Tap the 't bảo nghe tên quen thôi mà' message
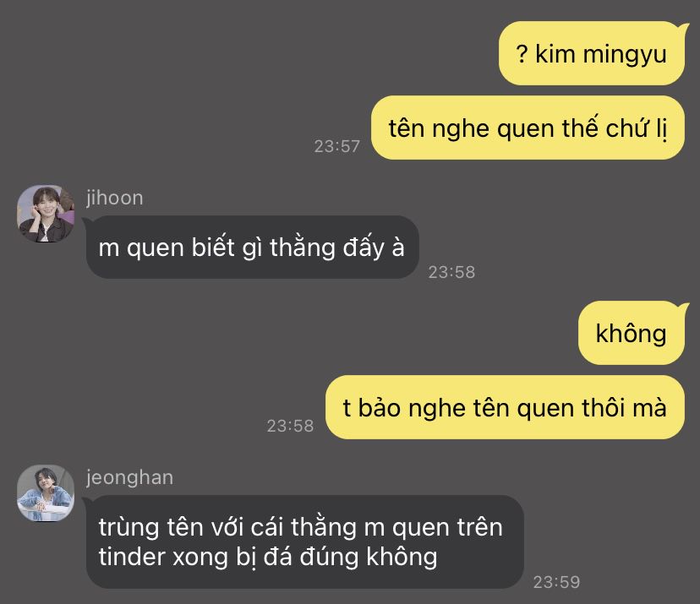Screen dimensions: 700x604 click(505, 407)
